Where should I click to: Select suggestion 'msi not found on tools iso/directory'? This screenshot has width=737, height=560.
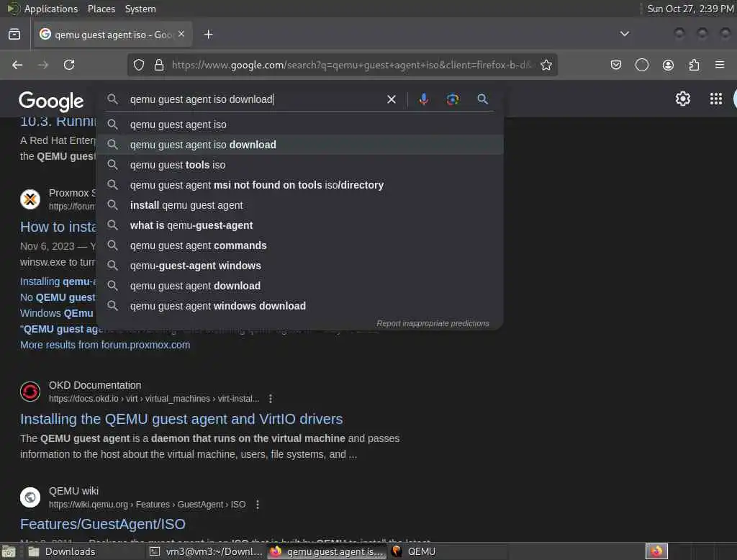click(300, 185)
